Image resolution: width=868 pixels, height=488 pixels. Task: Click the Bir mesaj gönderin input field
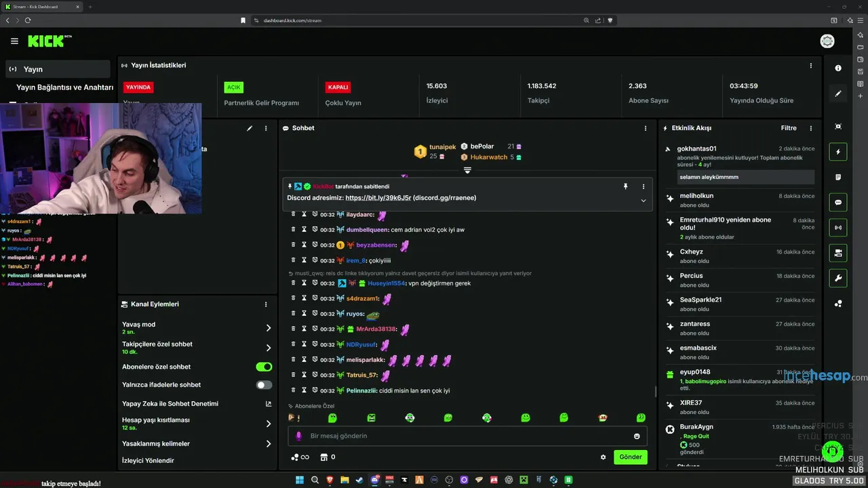[x=468, y=436]
